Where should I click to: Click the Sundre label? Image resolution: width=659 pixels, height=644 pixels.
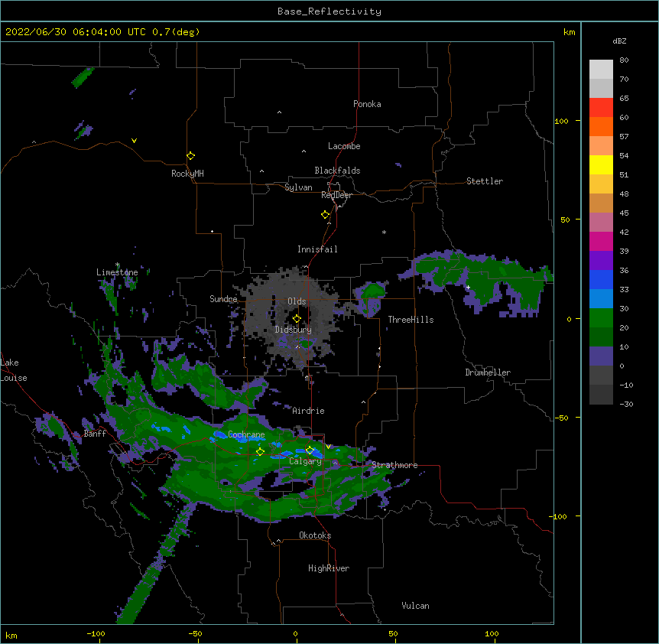tap(223, 299)
